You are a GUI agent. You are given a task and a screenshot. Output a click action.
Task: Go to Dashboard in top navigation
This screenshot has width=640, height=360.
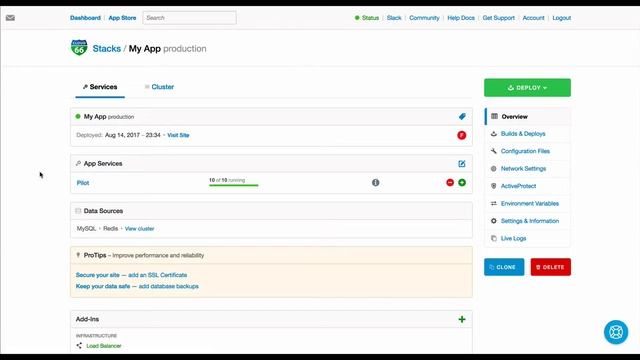85,18
